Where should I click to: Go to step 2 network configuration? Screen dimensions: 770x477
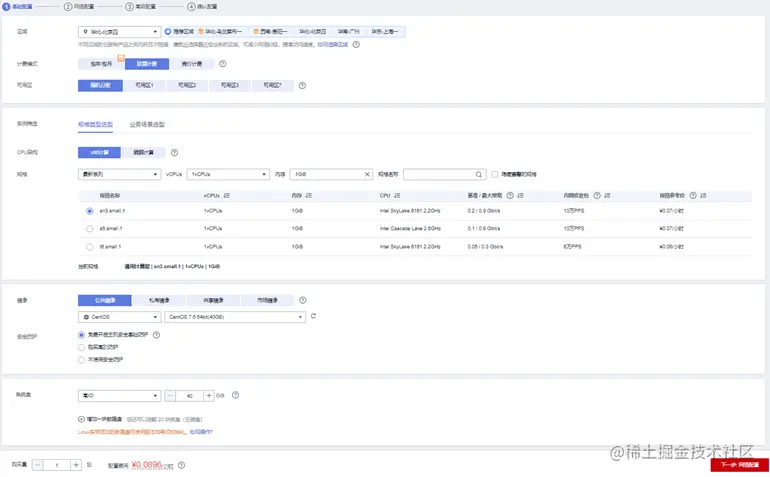[x=79, y=6]
